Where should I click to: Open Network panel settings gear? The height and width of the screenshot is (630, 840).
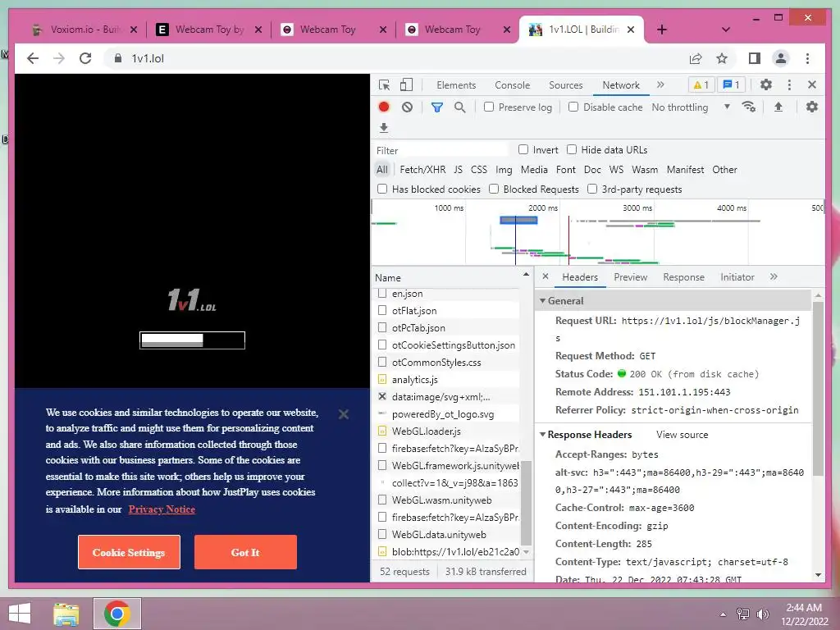point(812,107)
